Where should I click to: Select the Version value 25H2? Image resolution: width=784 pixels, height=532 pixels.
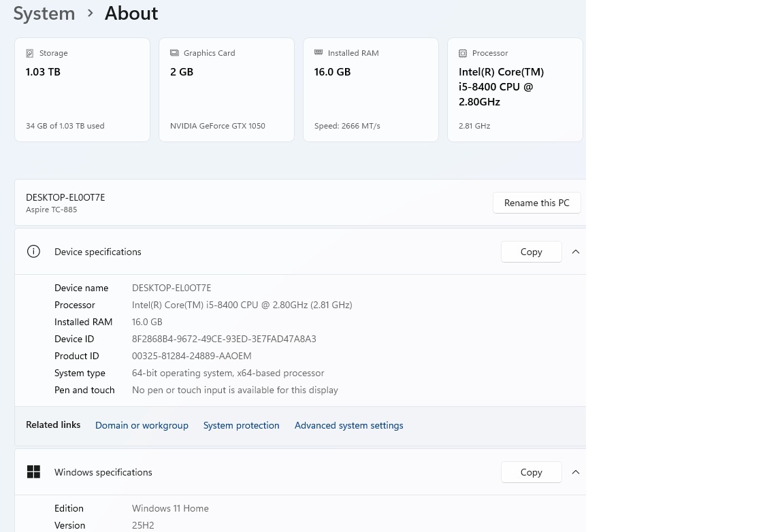(143, 525)
